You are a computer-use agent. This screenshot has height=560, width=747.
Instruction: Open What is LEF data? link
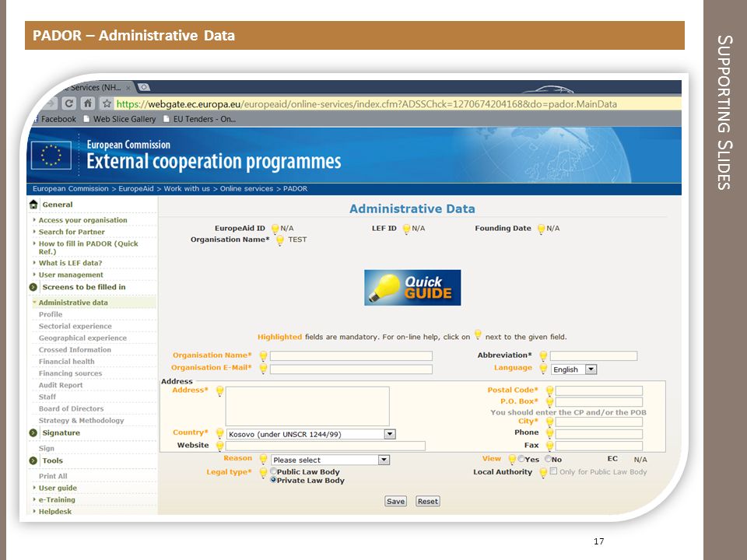tap(71, 263)
